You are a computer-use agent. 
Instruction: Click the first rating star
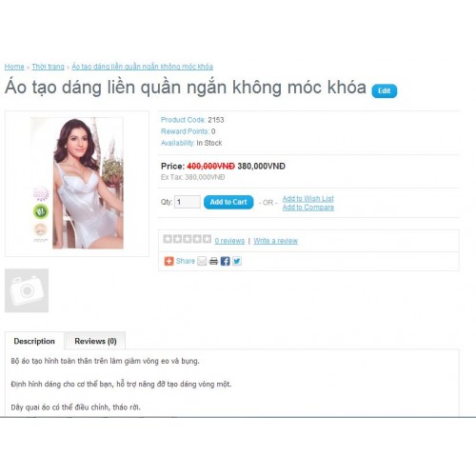tap(168, 239)
